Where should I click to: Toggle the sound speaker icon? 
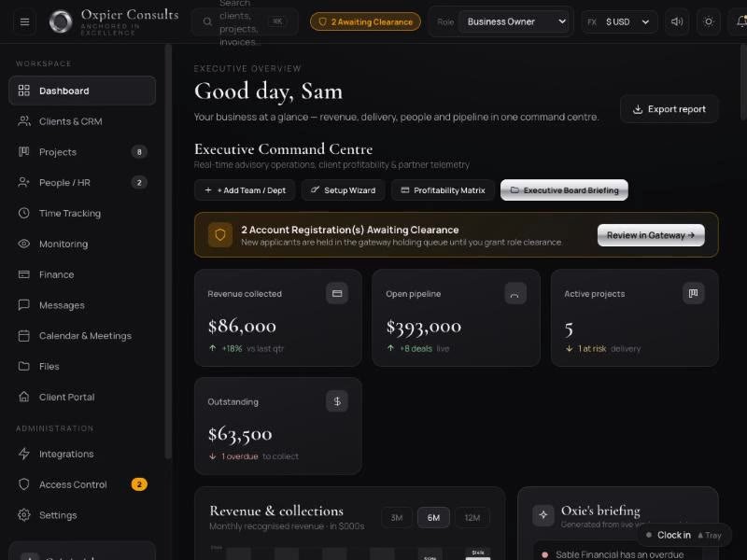(x=677, y=21)
